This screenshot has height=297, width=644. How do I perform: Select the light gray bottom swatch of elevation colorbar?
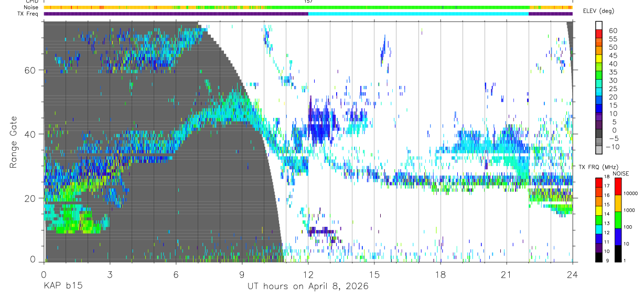(599, 150)
